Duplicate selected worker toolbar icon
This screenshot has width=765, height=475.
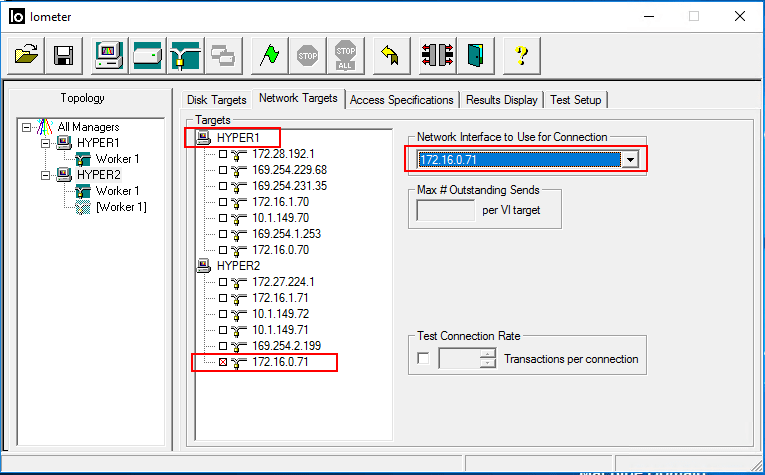pos(223,55)
